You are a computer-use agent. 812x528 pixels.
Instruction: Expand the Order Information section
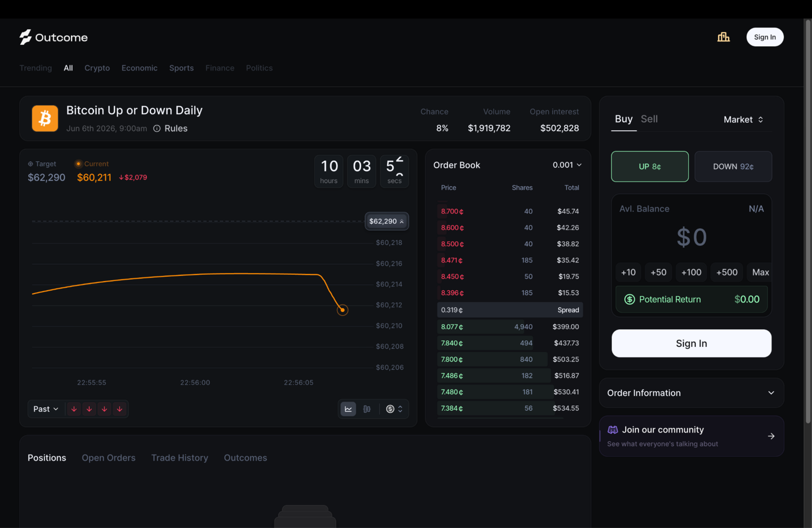coord(691,393)
